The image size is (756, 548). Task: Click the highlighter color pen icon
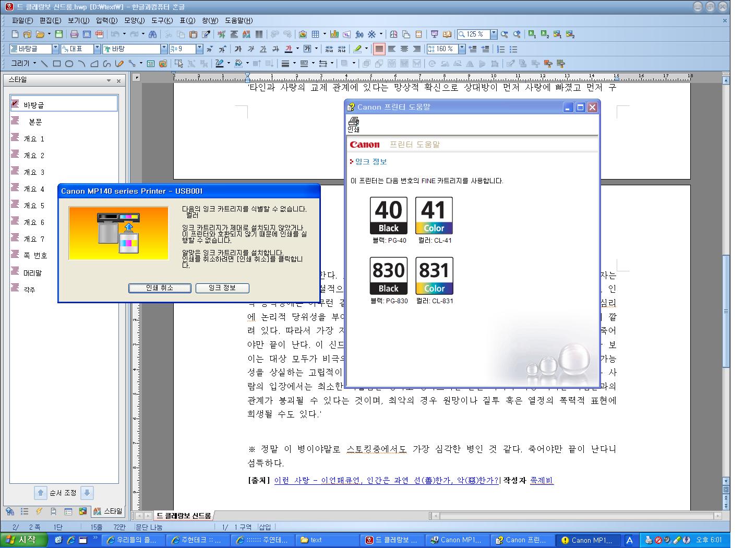click(x=357, y=49)
